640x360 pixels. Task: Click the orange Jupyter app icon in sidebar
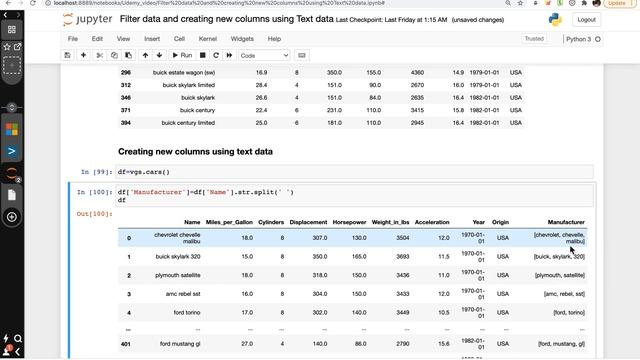coord(12,173)
